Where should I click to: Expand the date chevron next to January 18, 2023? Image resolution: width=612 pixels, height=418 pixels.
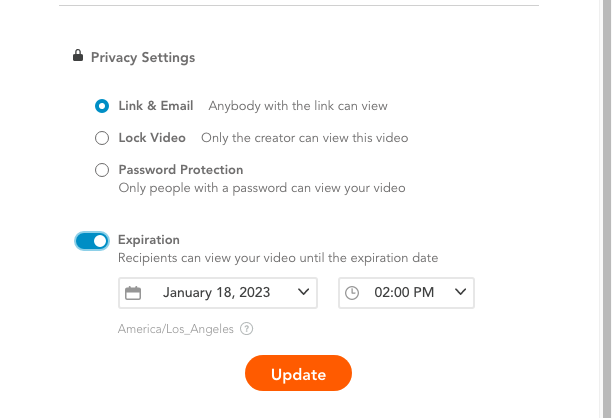click(303, 292)
